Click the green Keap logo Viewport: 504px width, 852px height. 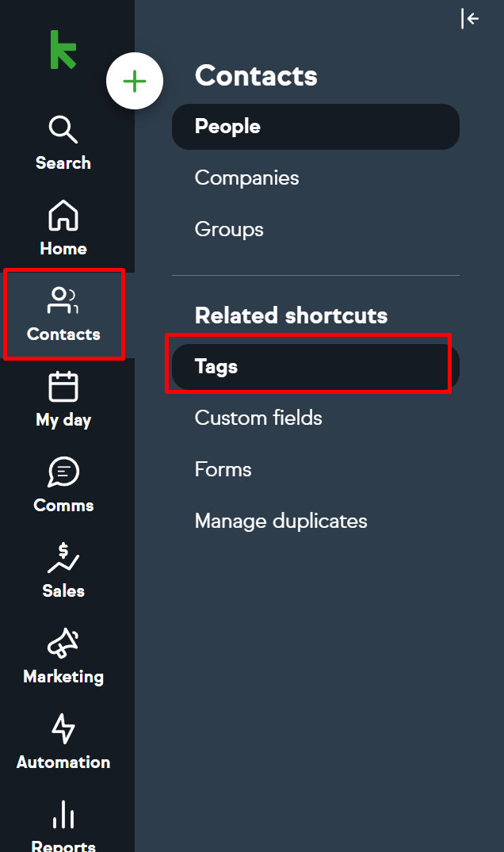point(63,49)
